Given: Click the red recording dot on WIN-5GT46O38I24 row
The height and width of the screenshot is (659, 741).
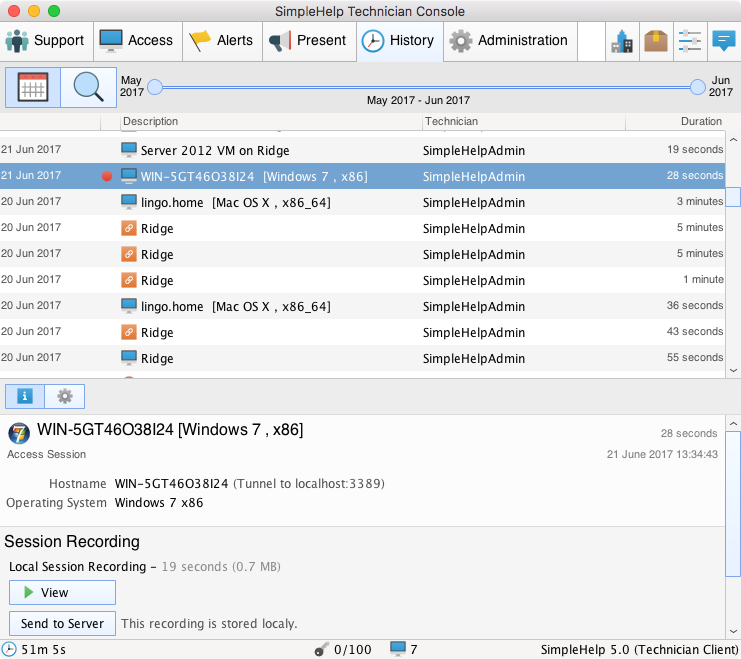Looking at the screenshot, I should point(107,176).
